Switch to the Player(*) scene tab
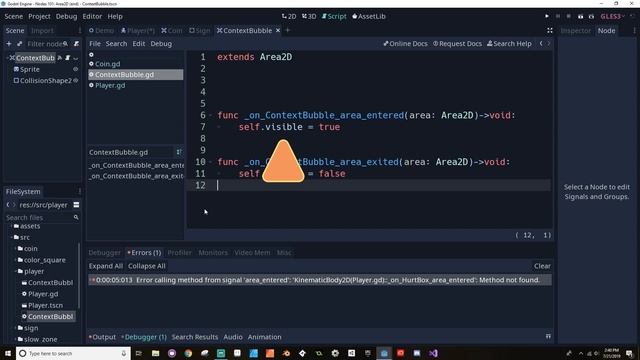640x360 pixels. click(x=138, y=31)
